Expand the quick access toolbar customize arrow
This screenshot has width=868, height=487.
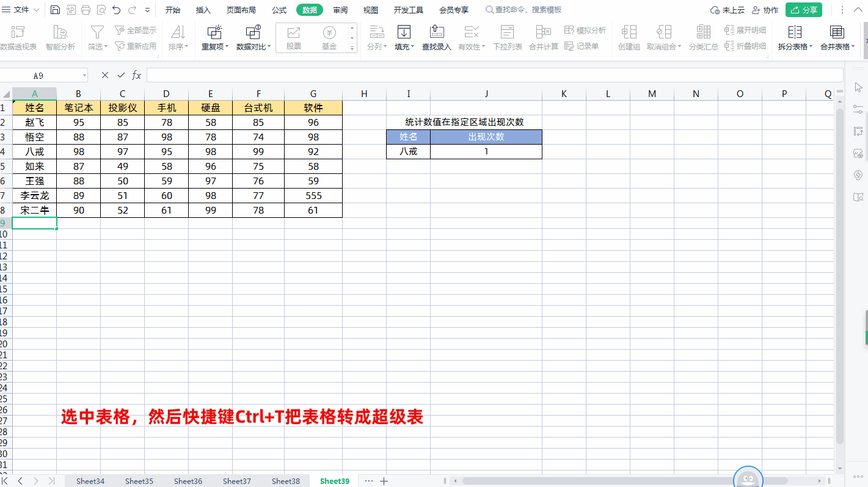148,10
